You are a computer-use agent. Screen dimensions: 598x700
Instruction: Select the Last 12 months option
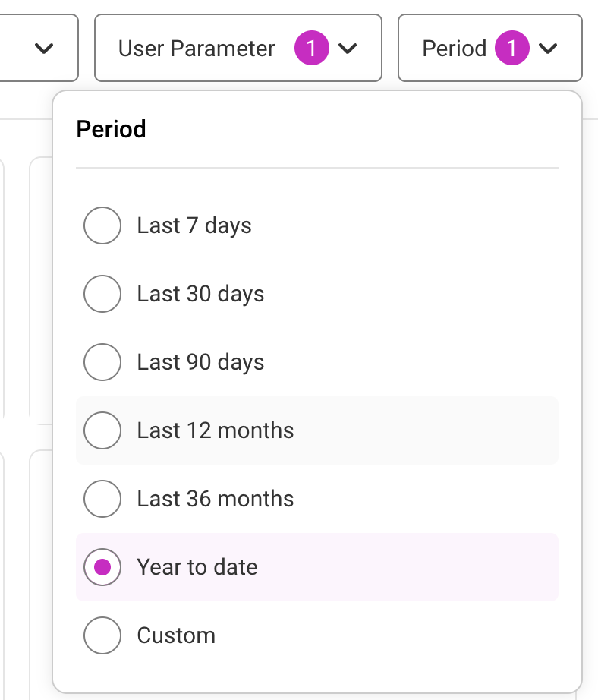102,430
